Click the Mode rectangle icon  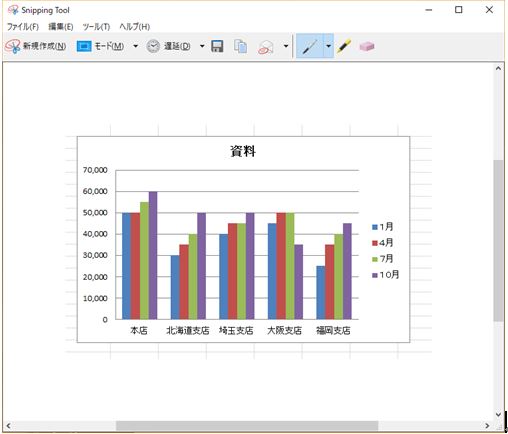[84, 46]
